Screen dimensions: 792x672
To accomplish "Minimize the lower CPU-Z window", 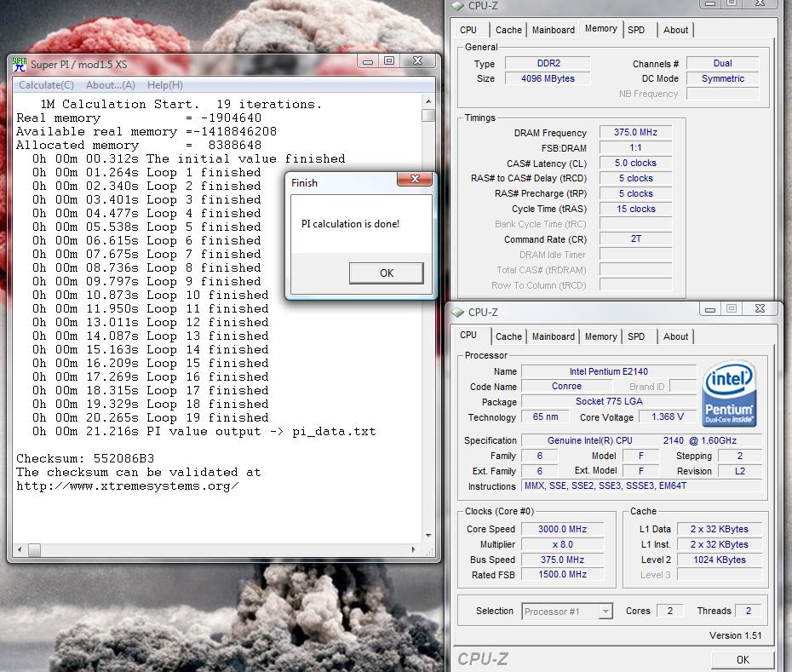I will [710, 309].
